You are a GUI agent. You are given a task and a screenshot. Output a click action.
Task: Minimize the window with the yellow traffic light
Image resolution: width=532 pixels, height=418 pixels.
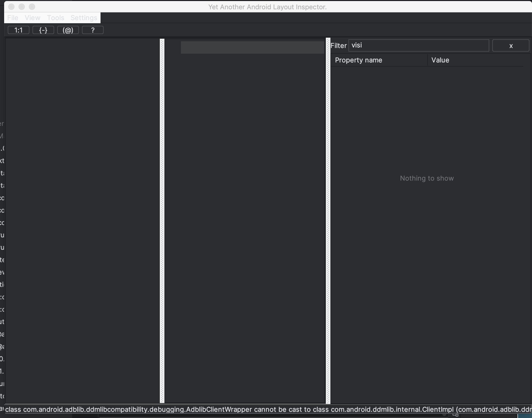pyautogui.click(x=21, y=7)
